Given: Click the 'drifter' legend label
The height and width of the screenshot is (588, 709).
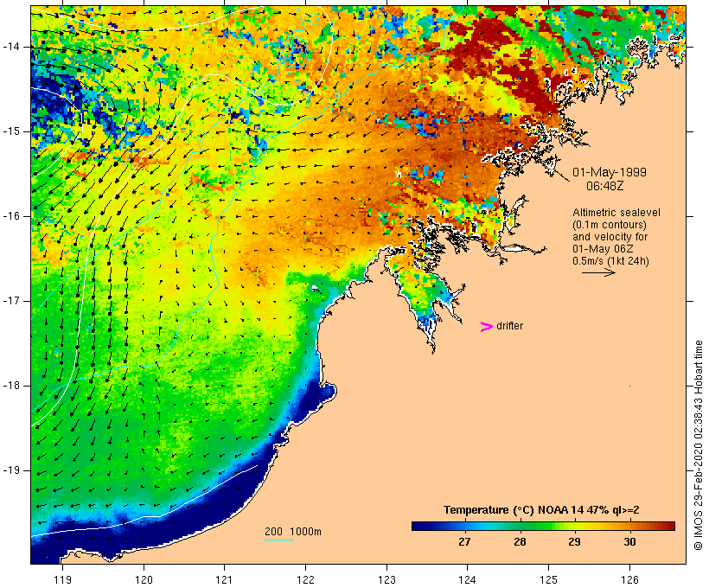Looking at the screenshot, I should [509, 326].
